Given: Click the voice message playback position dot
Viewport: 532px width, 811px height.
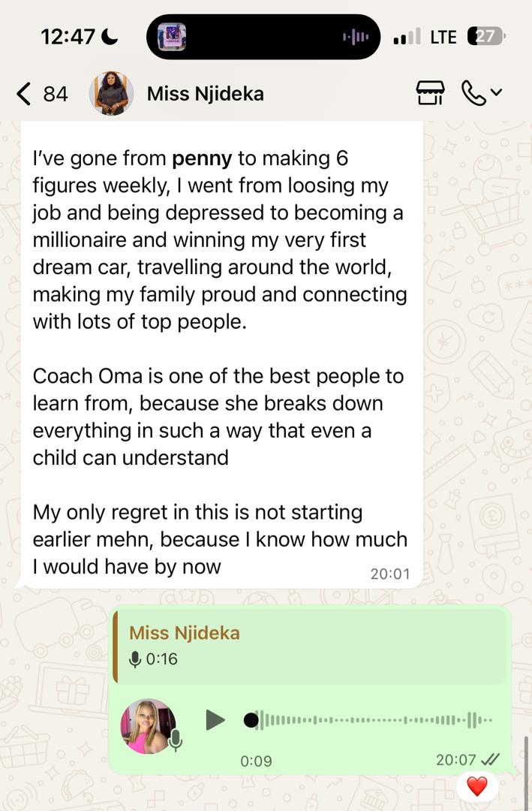Looking at the screenshot, I should tap(251, 721).
